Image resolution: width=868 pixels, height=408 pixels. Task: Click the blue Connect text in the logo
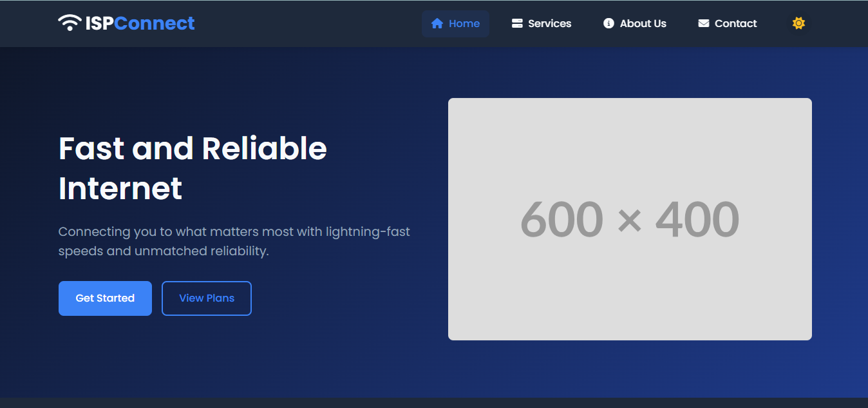(155, 24)
